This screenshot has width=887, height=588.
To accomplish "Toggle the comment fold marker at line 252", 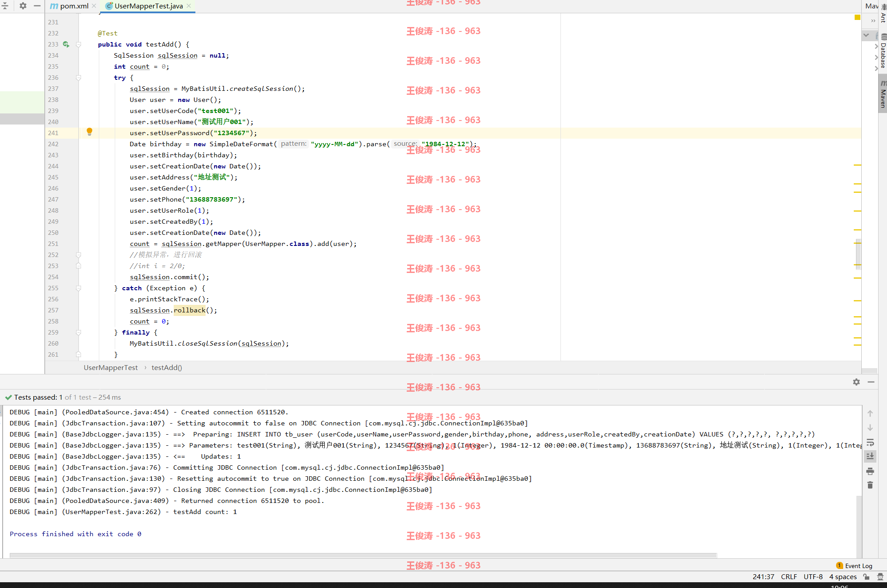I will [x=78, y=255].
